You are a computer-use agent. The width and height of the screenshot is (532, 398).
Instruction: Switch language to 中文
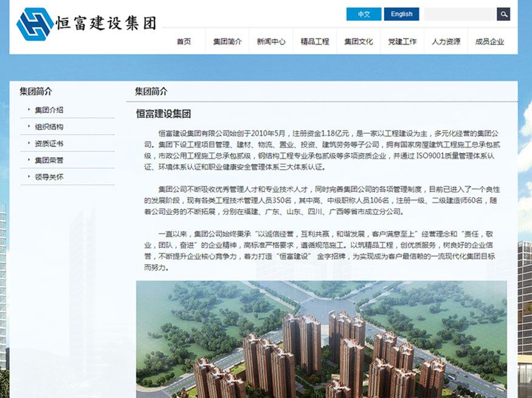364,14
